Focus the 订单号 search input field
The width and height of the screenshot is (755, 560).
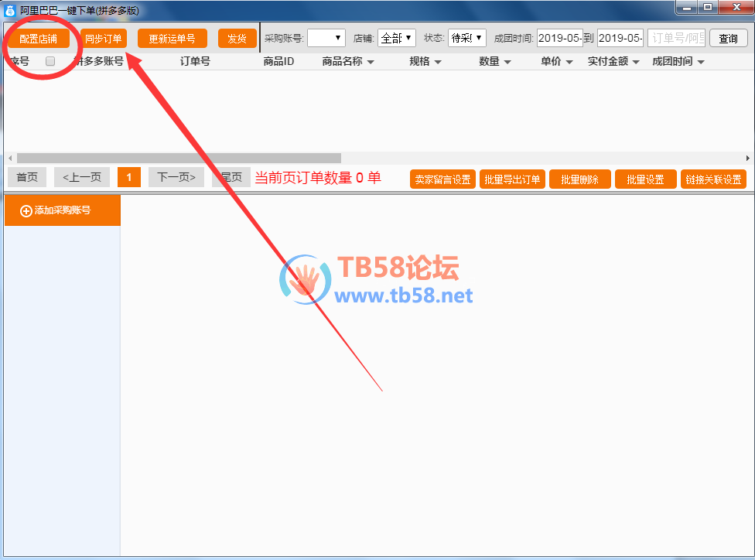pyautogui.click(x=677, y=38)
